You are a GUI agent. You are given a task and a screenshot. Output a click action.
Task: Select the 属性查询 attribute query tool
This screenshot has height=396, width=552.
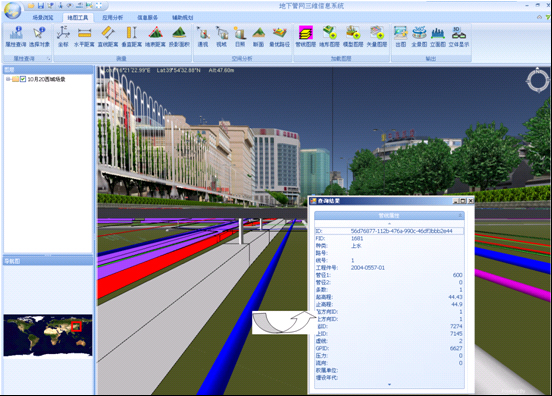(16, 37)
